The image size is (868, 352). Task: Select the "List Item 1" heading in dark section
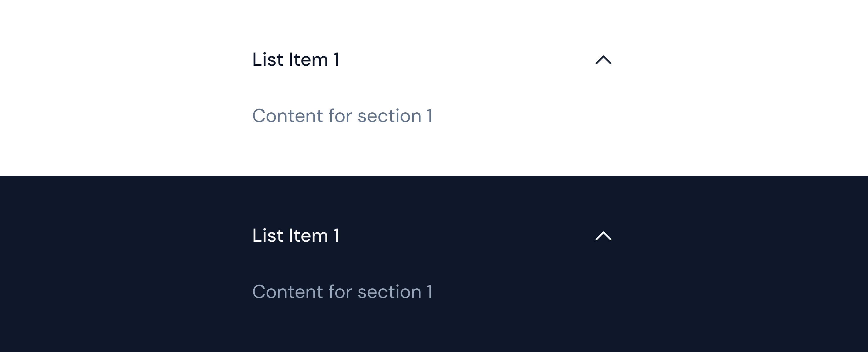point(296,235)
